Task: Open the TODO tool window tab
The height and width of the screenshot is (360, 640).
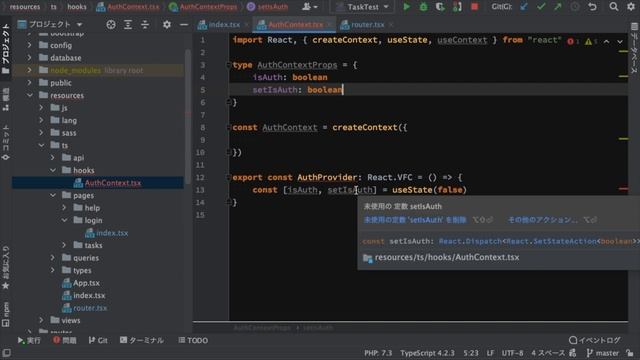Action: [x=193, y=340]
